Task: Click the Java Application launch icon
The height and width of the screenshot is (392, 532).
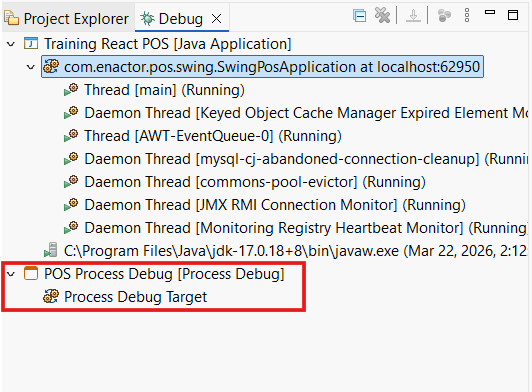Action: (31, 44)
